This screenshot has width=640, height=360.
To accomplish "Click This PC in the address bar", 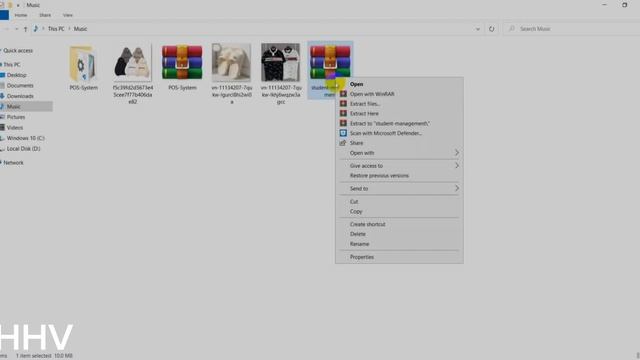I will click(56, 29).
